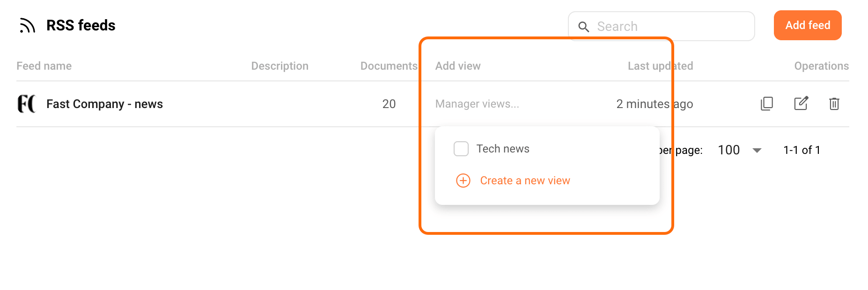Delete the feed with the trash icon
Screen dimensions: 868x290
coord(834,103)
